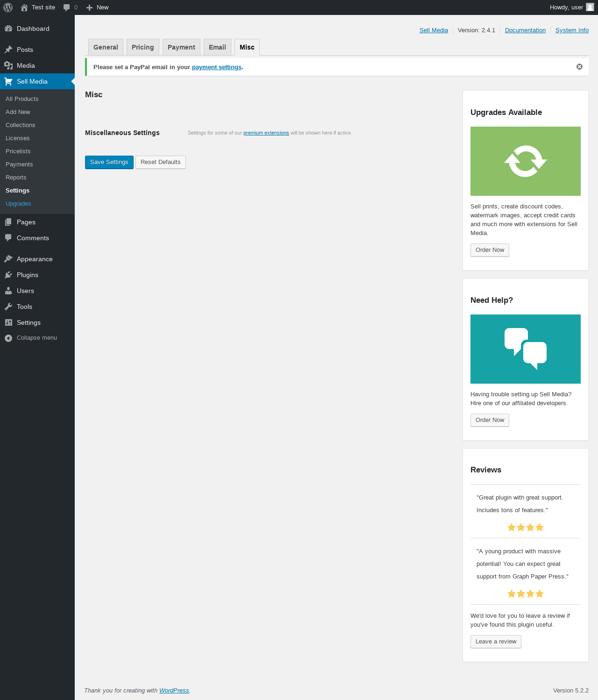Dismiss the PayPal email notice
Image resolution: width=598 pixels, height=700 pixels.
(579, 67)
